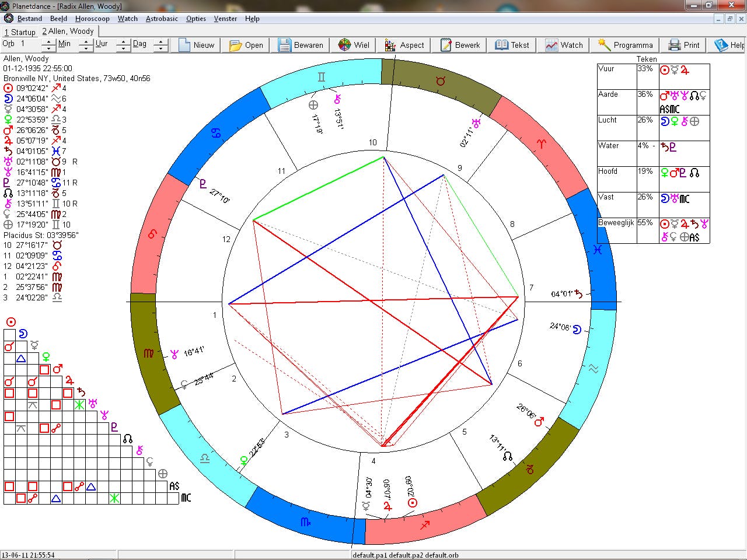Viewport: 747px width, 560px height.
Task: Advance Dag with its up arrow
Action: pyautogui.click(x=160, y=42)
